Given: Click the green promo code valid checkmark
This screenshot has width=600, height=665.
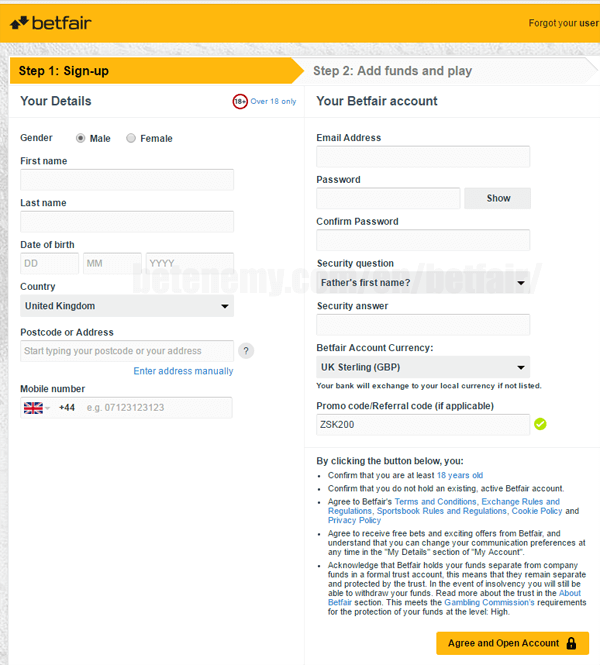Looking at the screenshot, I should [540, 424].
